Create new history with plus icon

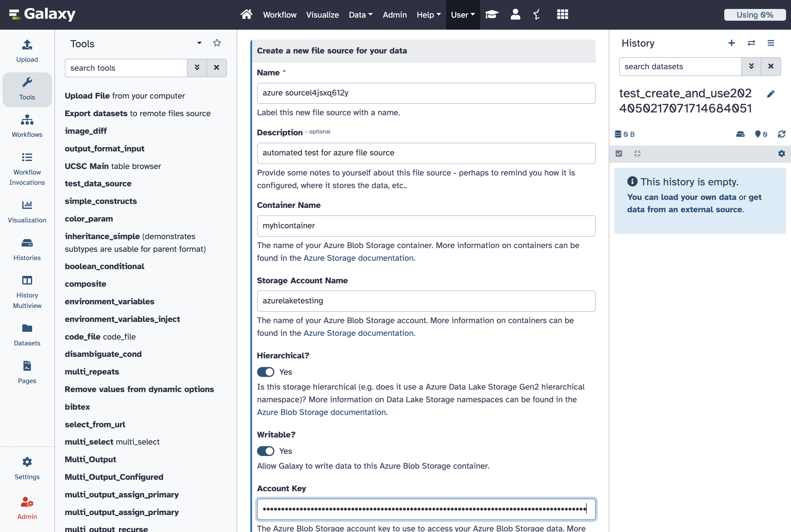pos(731,43)
